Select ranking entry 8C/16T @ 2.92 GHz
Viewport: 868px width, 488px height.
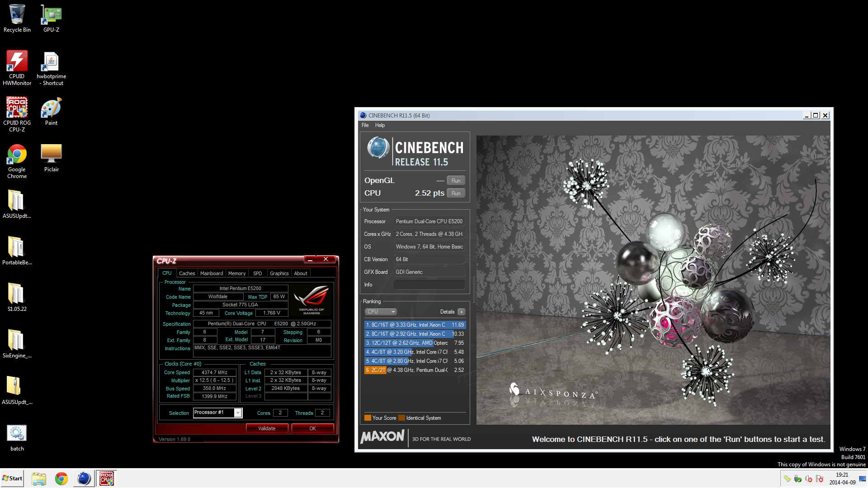point(415,334)
